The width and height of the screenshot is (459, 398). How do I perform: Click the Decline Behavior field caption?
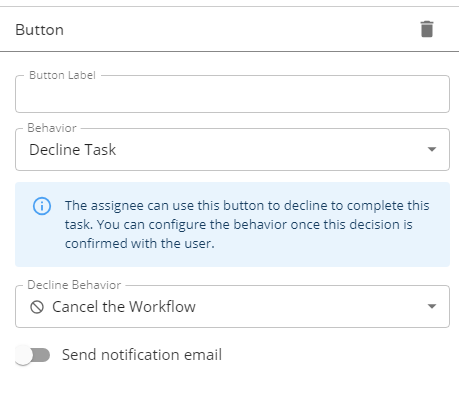pos(74,285)
